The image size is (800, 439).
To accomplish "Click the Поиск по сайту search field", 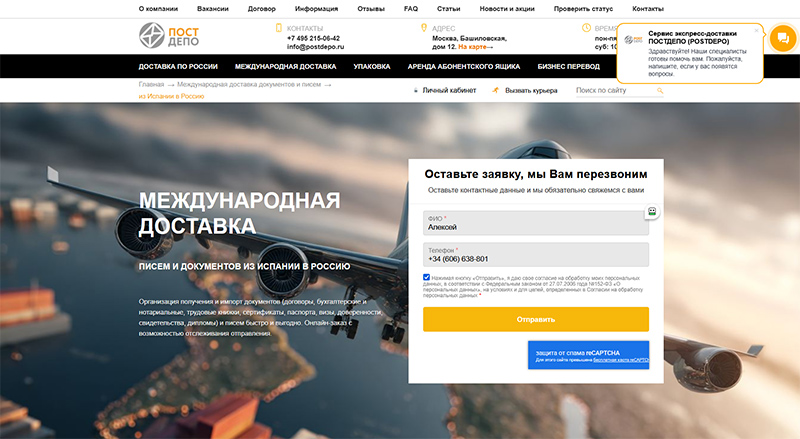I will [614, 91].
